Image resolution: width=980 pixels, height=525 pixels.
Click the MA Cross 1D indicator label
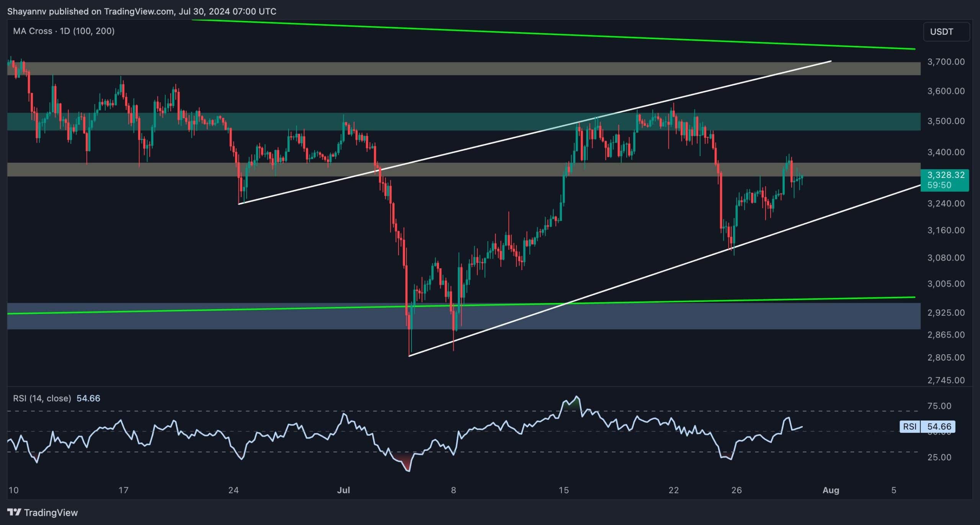point(64,31)
